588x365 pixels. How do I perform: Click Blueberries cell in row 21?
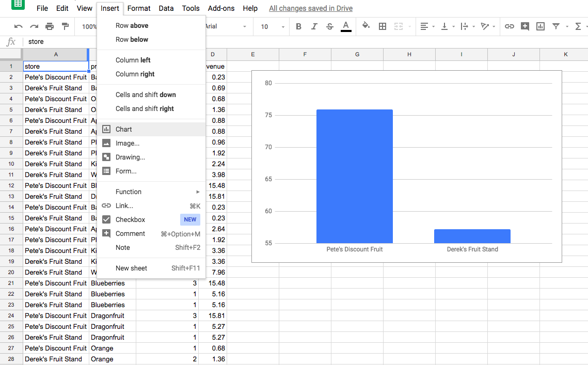pos(113,283)
